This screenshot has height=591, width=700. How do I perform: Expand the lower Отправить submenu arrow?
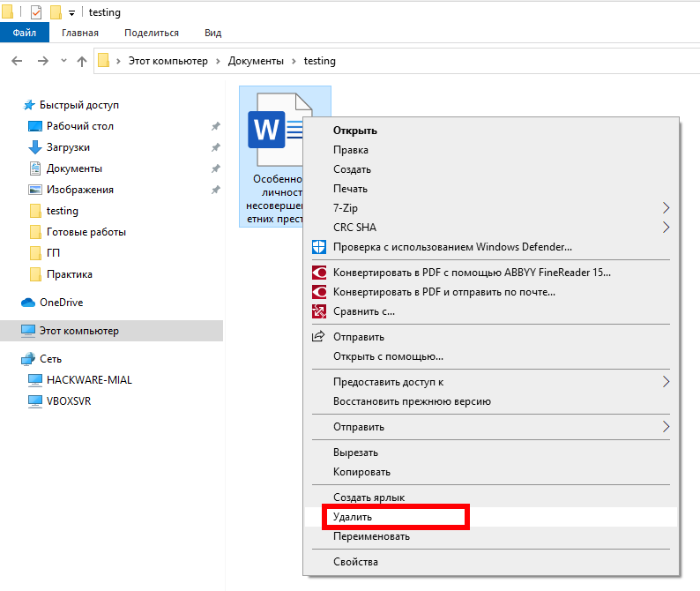click(666, 427)
